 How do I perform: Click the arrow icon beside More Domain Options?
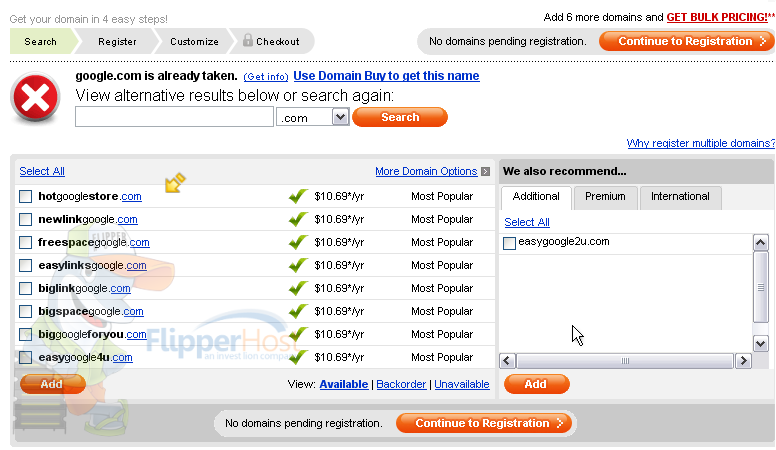coord(485,171)
